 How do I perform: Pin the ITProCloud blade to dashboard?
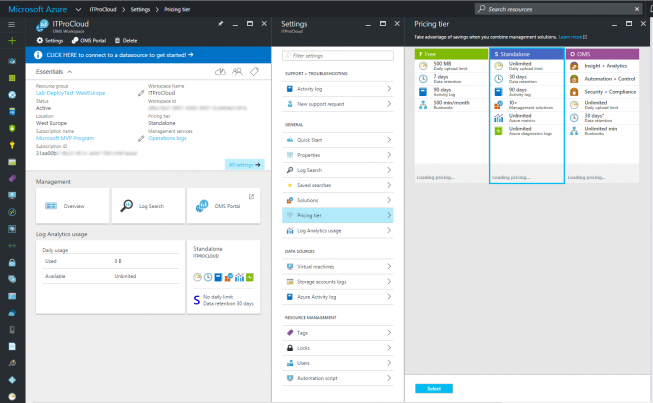click(x=220, y=24)
